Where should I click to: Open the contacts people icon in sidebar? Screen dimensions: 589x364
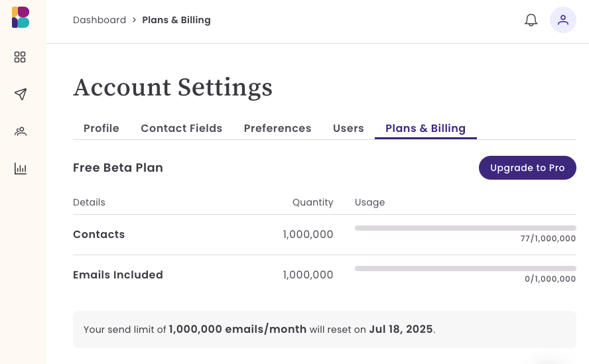click(x=21, y=131)
